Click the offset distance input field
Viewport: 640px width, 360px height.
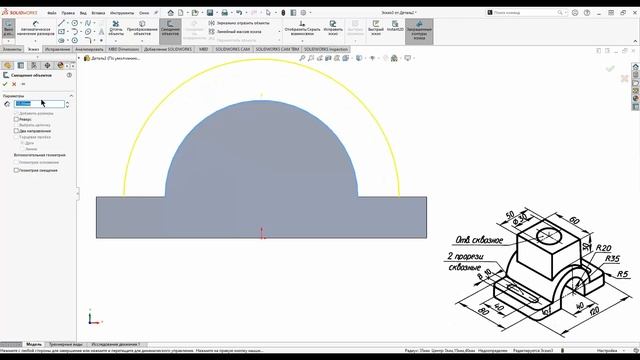tap(39, 104)
